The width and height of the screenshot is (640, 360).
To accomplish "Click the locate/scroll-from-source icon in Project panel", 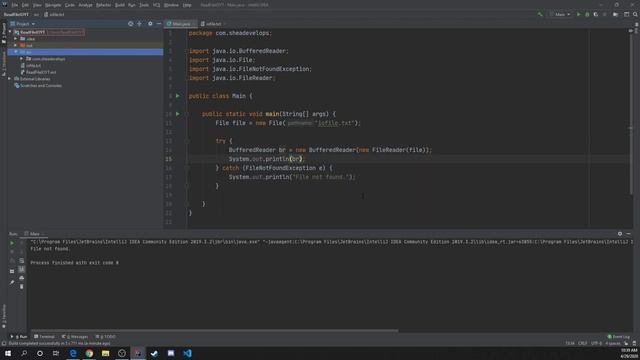I will tap(131, 24).
